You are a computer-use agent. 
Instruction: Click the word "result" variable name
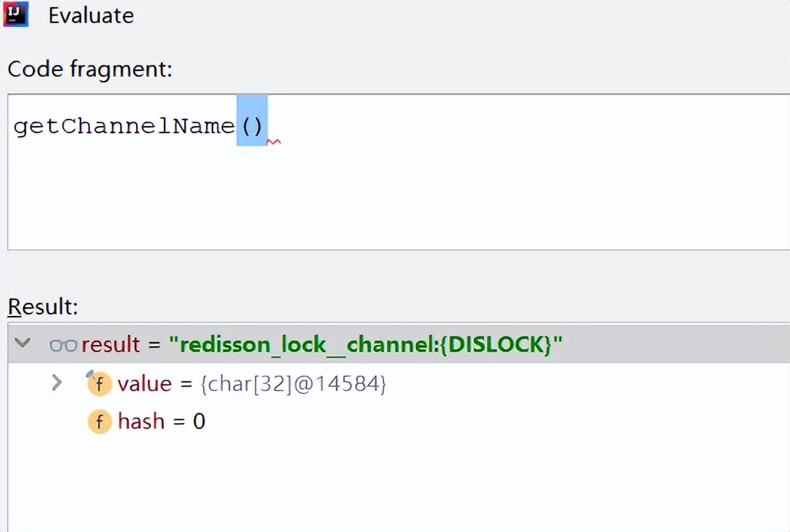tap(110, 344)
